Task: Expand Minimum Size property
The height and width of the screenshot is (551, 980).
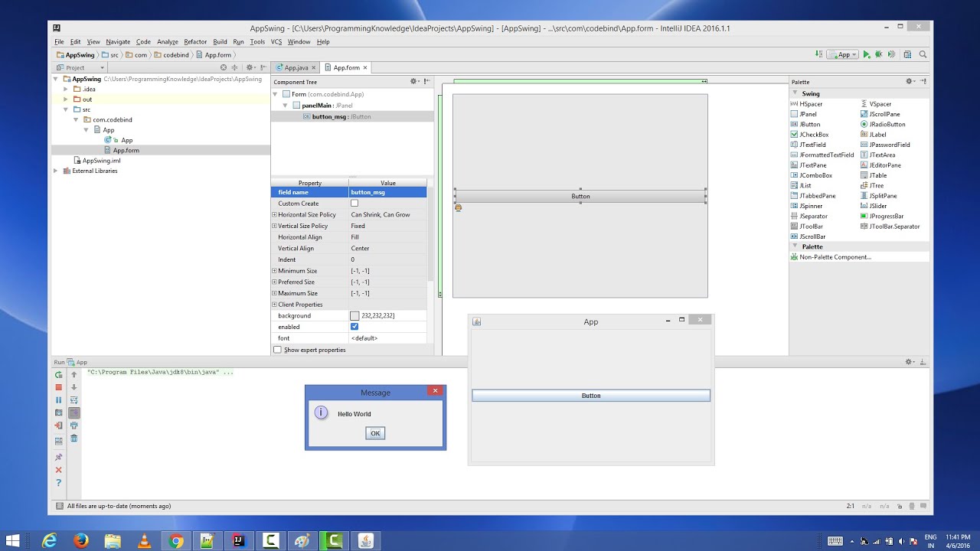Action: pyautogui.click(x=274, y=271)
